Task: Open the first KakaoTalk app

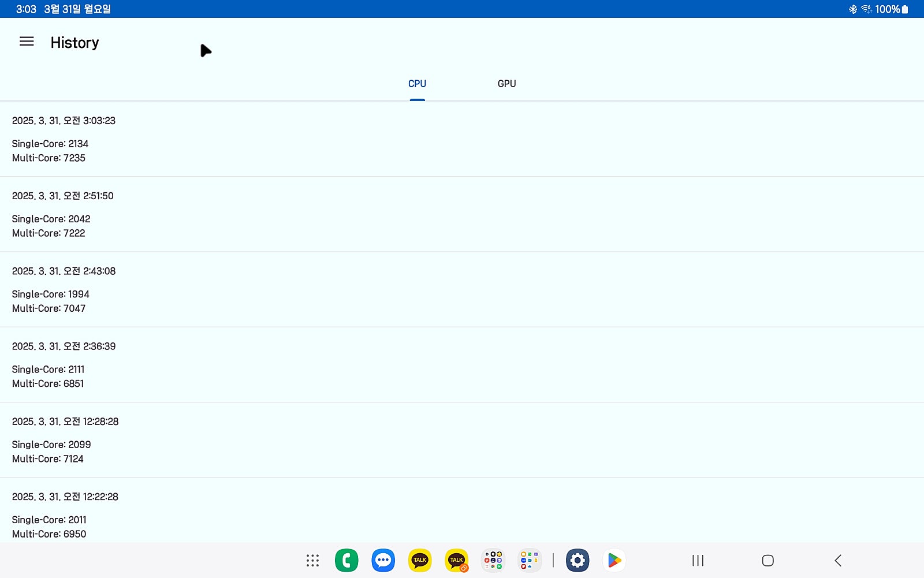Action: point(420,560)
